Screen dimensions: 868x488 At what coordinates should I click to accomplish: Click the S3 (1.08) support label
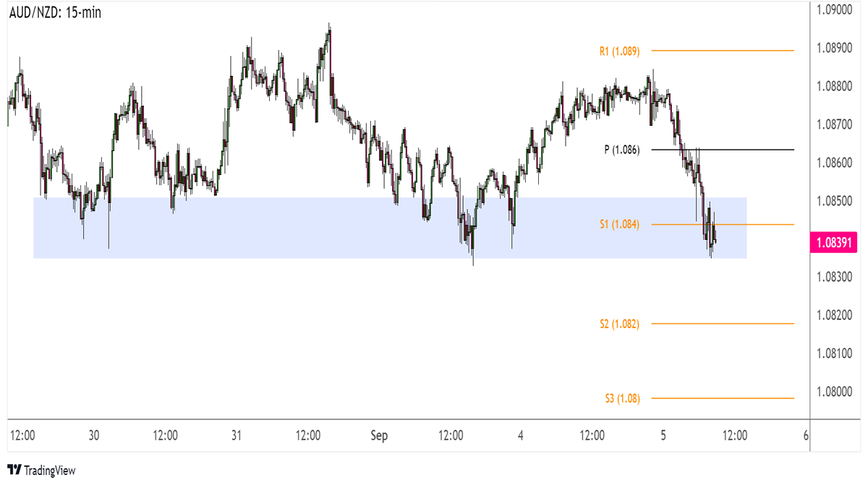[x=622, y=398]
